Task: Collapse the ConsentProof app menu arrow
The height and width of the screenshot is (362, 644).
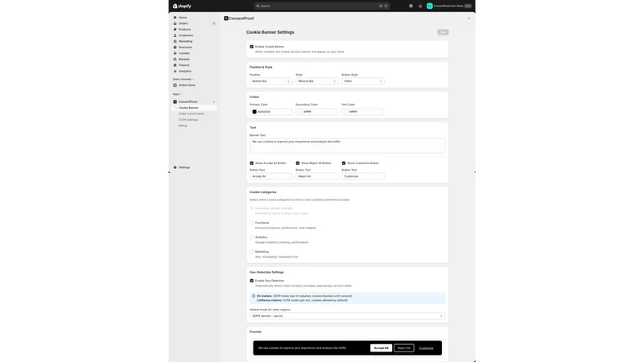Action: coord(214,102)
